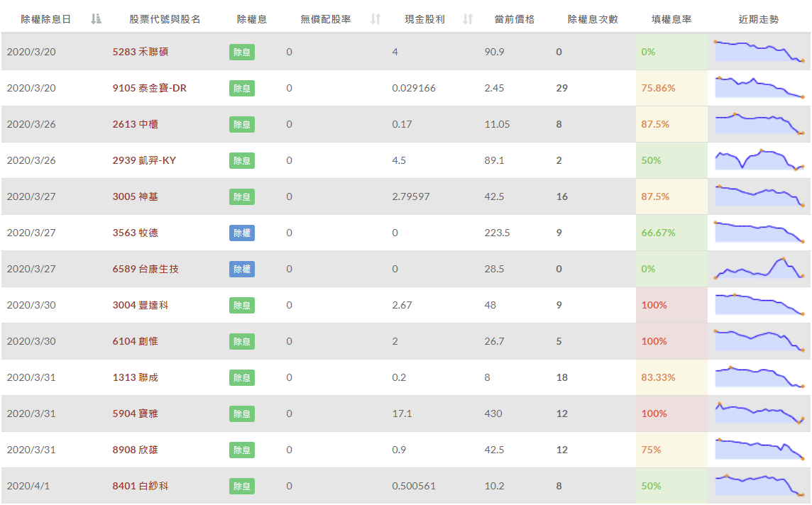Open stock link 5283 禾聯碩
The image size is (812, 505).
(141, 52)
